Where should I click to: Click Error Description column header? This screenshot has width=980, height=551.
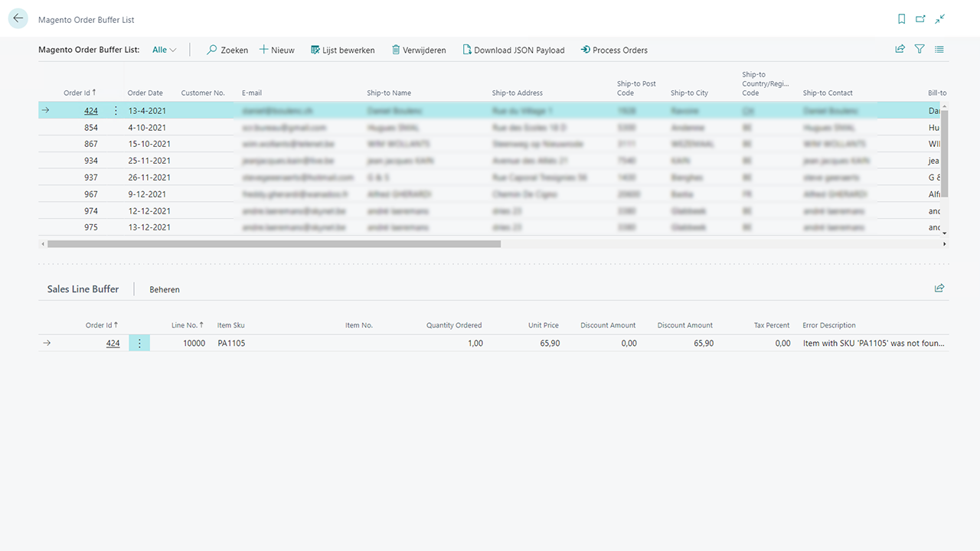coord(829,325)
